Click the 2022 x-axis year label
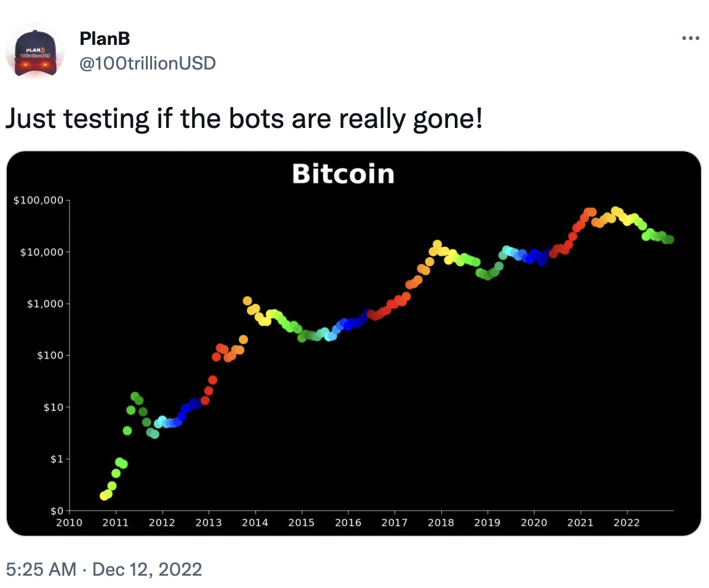 (x=627, y=523)
